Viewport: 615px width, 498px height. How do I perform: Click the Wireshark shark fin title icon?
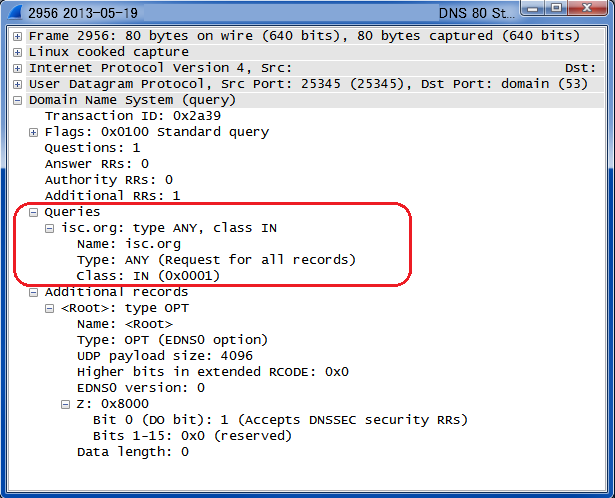point(15,12)
